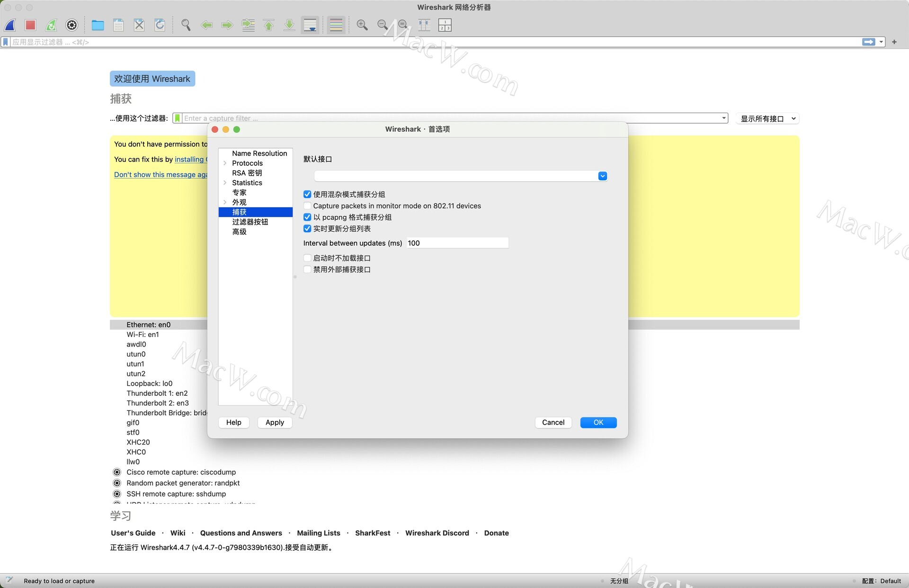Open a capture file folder icon

click(x=98, y=25)
